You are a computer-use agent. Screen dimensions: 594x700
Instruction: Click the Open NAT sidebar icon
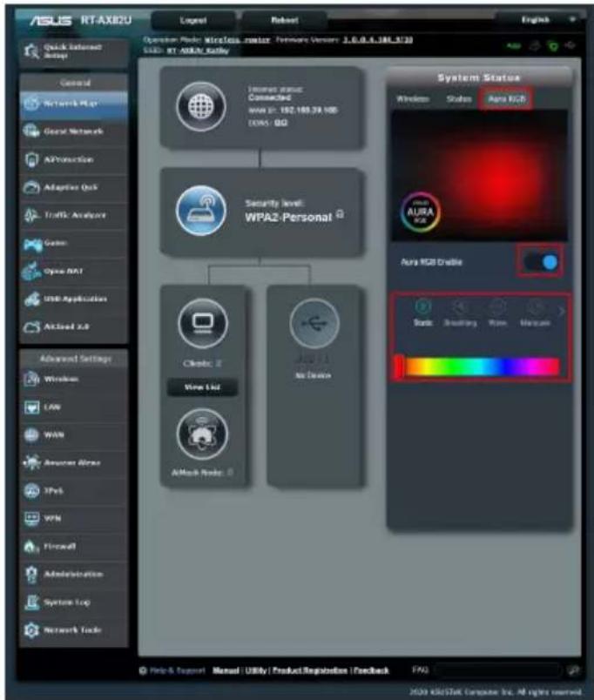point(31,272)
